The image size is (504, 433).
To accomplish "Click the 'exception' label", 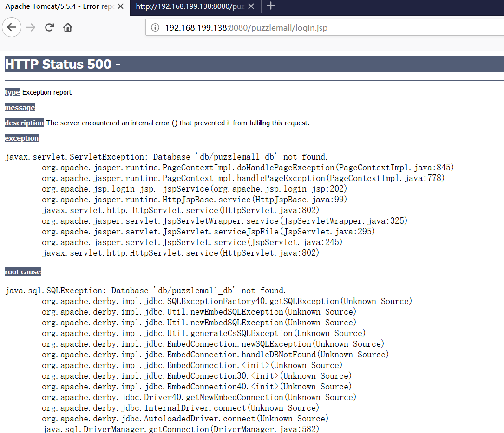I will [x=21, y=138].
